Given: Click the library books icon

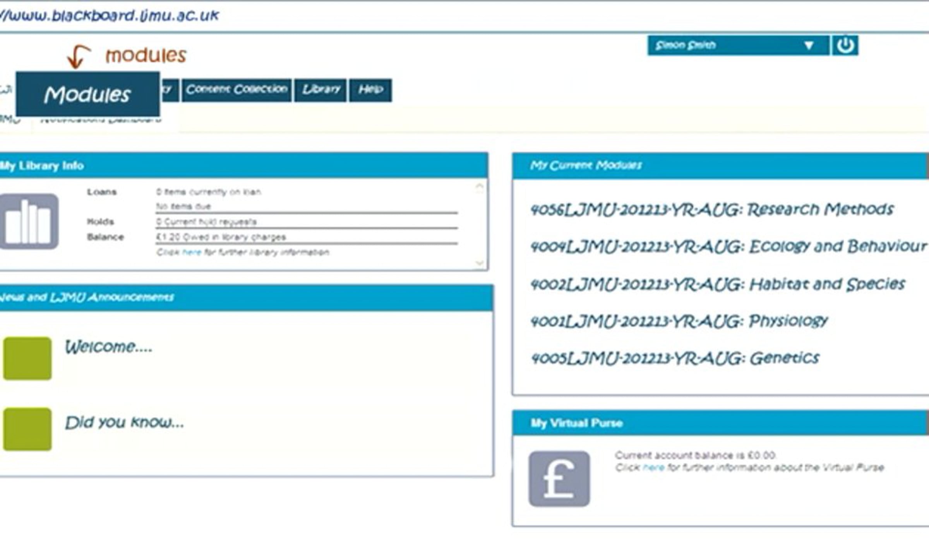Looking at the screenshot, I should (x=29, y=222).
